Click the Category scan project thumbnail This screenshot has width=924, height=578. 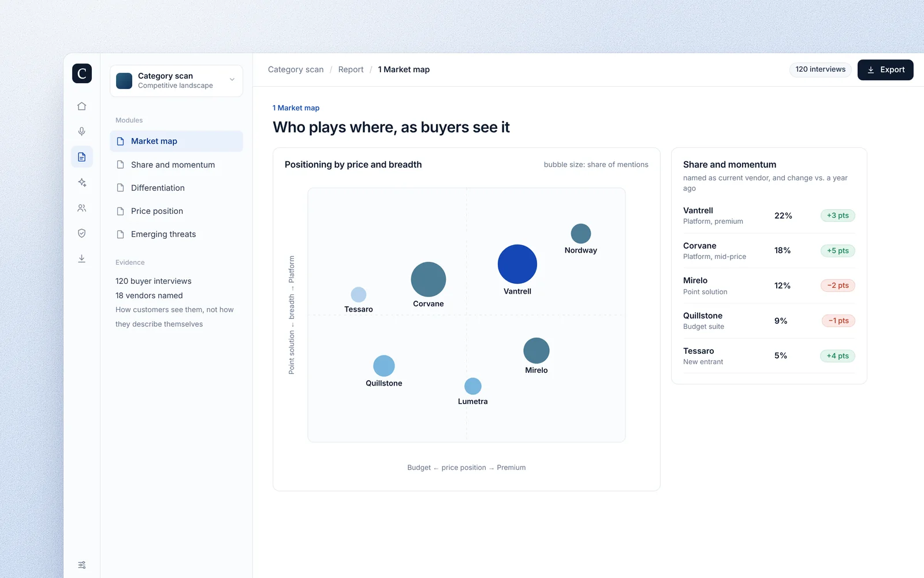124,81
